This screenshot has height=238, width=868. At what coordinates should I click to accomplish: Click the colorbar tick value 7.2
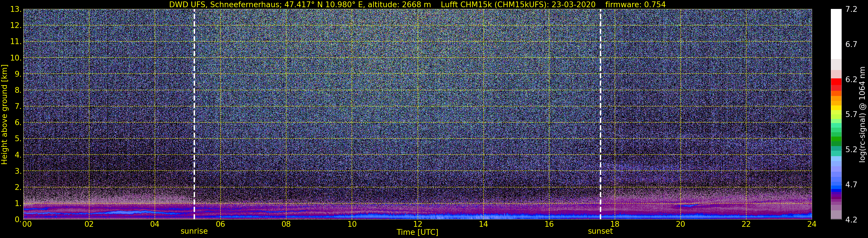point(851,10)
